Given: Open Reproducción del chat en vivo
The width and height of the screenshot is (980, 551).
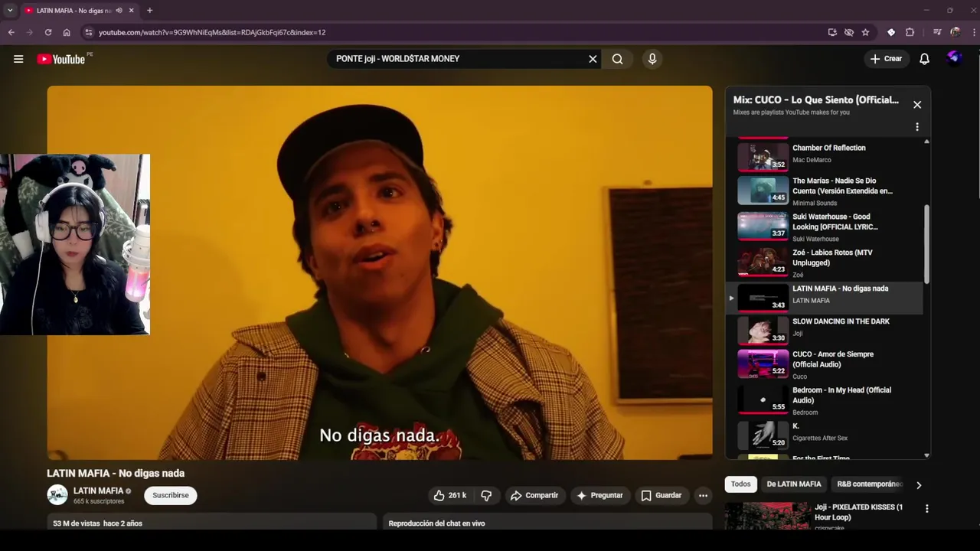Looking at the screenshot, I should [x=547, y=523].
